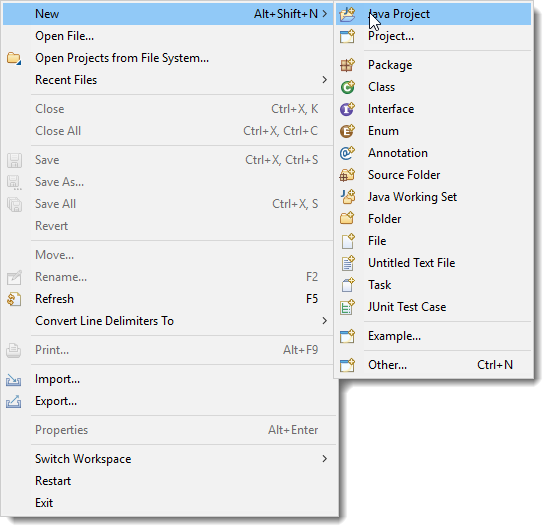The image size is (549, 532).
Task: Click the greyed Rename icon
Action: coord(14,277)
